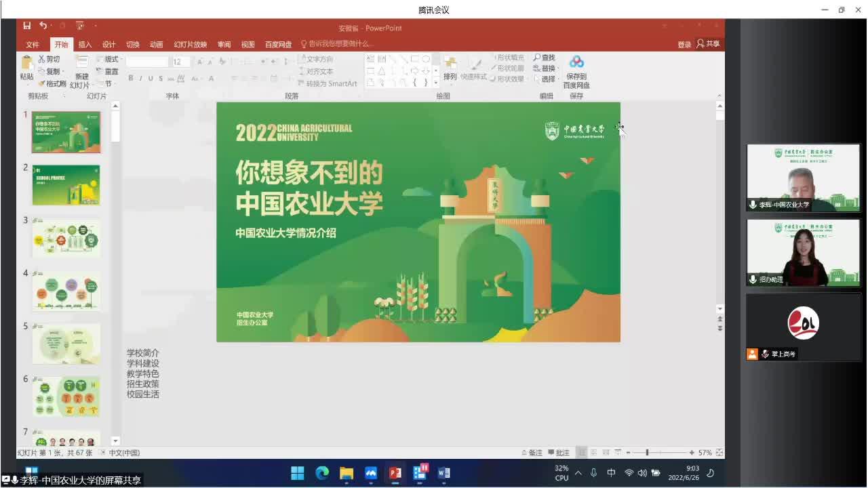Open font size box showing 12
Viewport: 868px width, 488px height.
pos(180,62)
